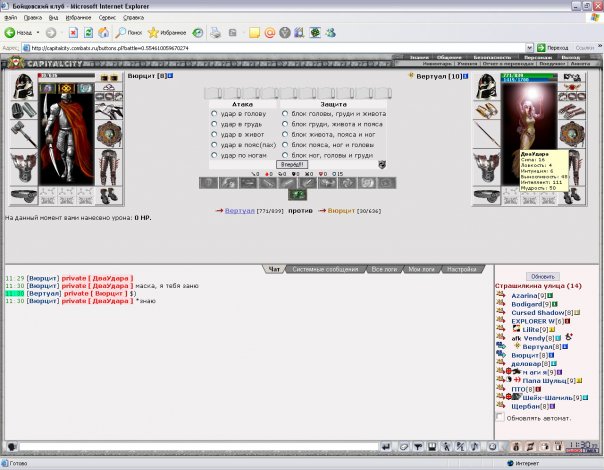Screen dimensions: 604x470
Task: Enable 'Обновлять автомат.' checkbox
Action: point(500,417)
